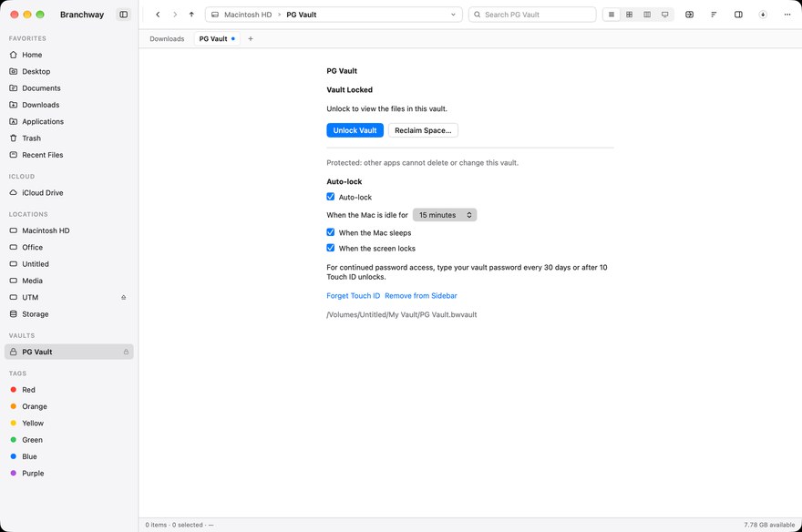Image resolution: width=802 pixels, height=532 pixels.
Task: Open iCloud Drive in the sidebar
Action: 69,192
